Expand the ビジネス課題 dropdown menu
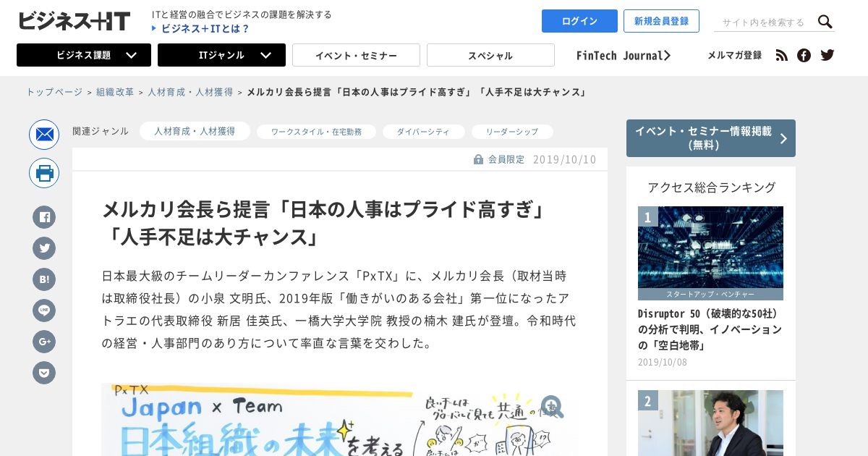The image size is (868, 456). tap(84, 55)
